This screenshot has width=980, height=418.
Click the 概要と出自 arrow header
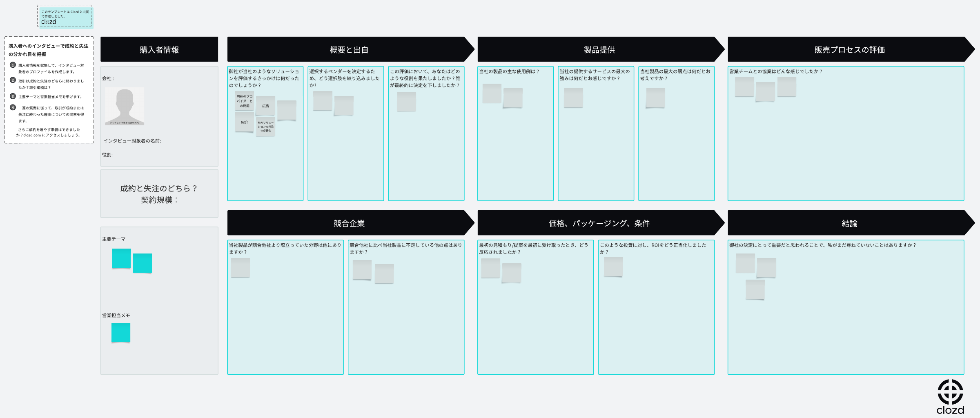(349, 49)
